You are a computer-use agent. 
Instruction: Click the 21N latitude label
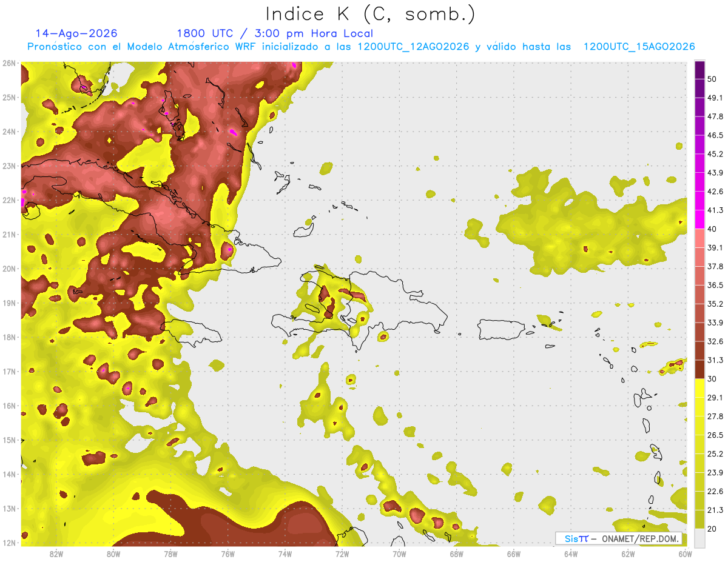click(x=8, y=234)
